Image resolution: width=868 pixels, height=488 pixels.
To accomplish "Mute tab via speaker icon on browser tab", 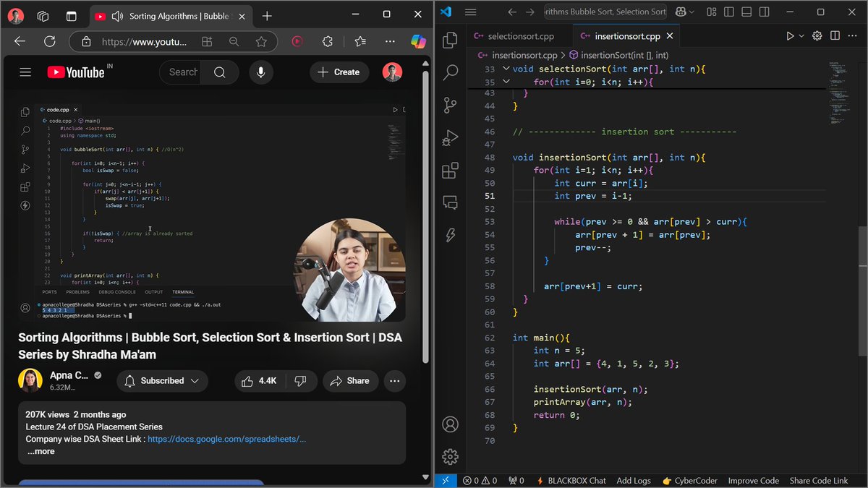I will 117,16.
